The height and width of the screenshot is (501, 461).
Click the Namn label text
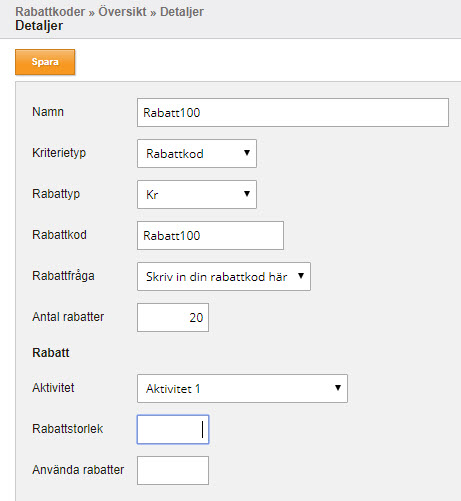click(x=48, y=112)
